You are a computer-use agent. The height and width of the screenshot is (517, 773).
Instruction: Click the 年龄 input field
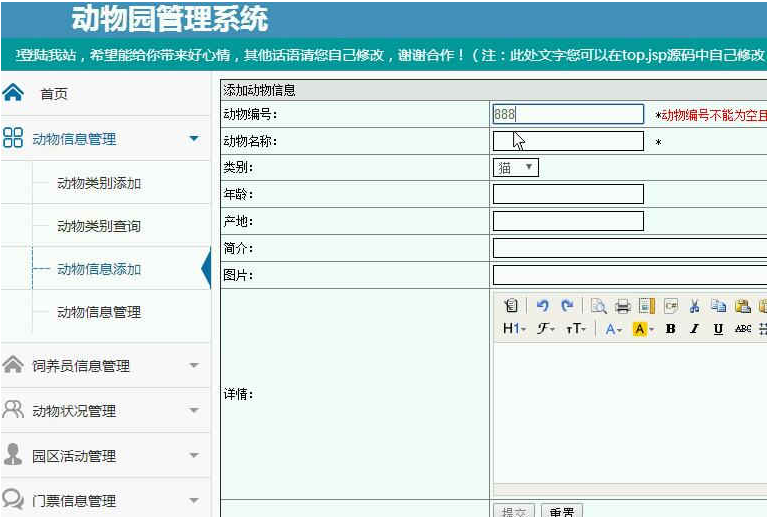point(568,194)
